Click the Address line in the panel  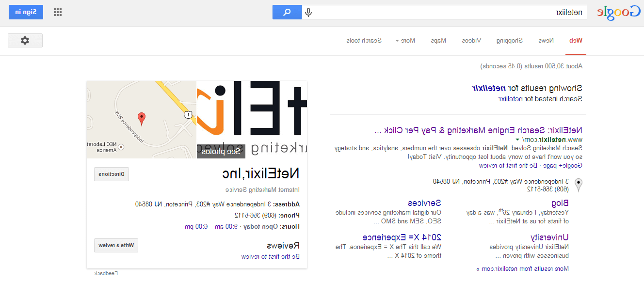(218, 204)
